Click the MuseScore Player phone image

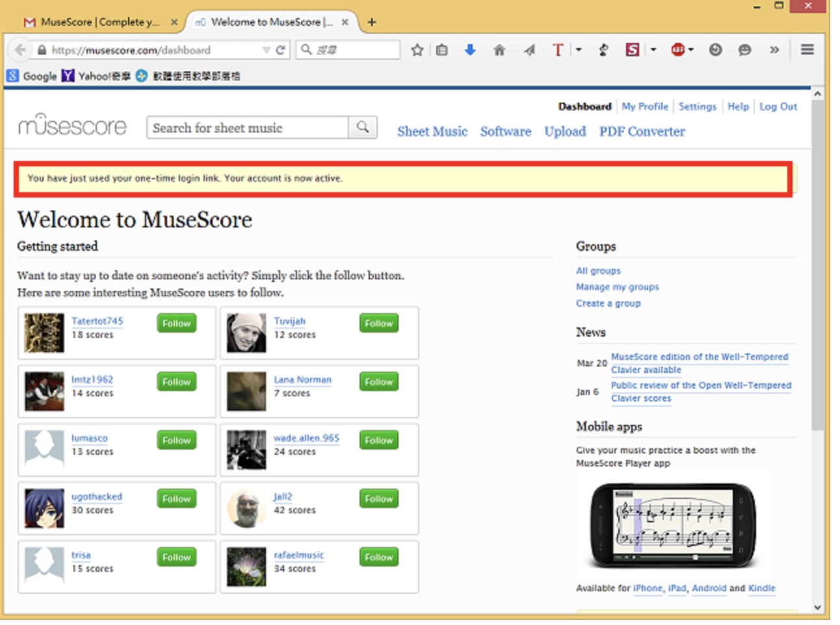pyautogui.click(x=673, y=525)
